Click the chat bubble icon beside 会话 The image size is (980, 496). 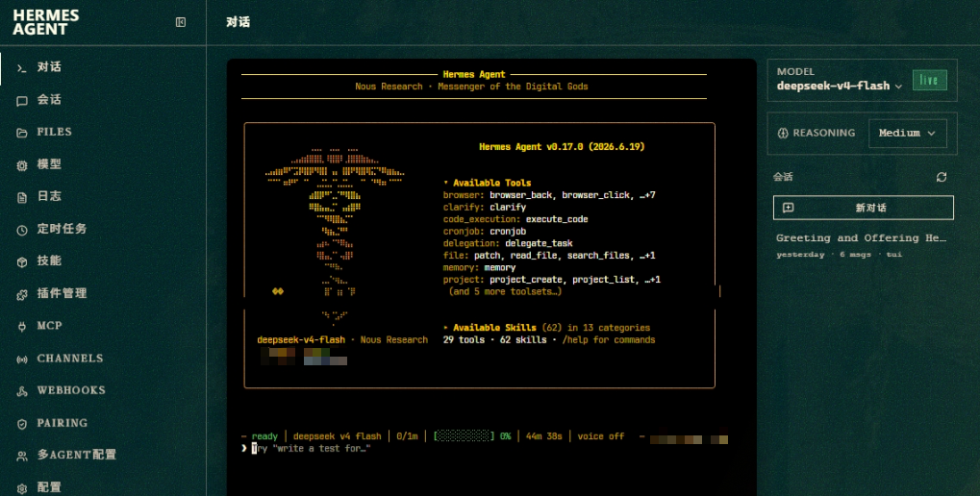tap(22, 100)
